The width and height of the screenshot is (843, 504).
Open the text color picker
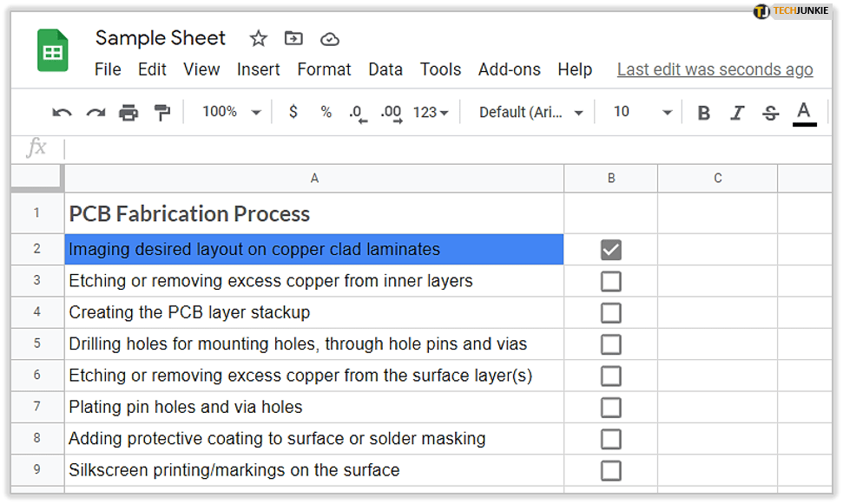[x=804, y=112]
